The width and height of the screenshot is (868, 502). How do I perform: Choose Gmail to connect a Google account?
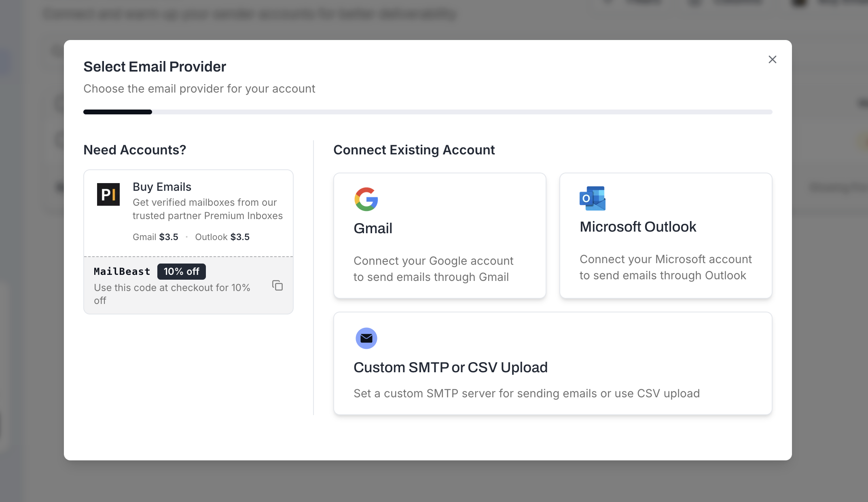pos(440,236)
